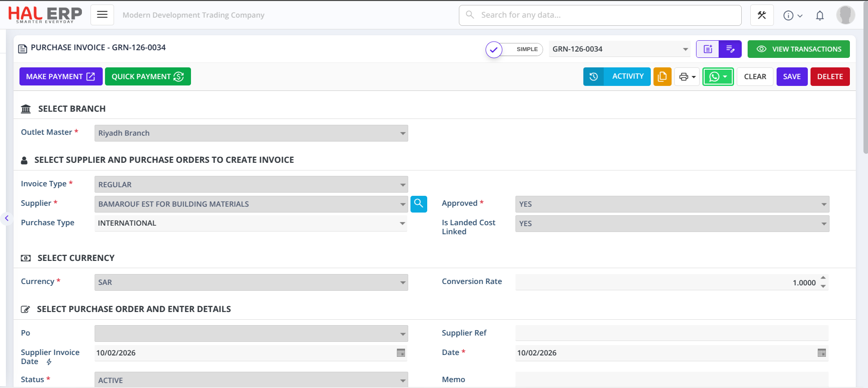
Task: Click the orange copy document icon
Action: (x=662, y=77)
